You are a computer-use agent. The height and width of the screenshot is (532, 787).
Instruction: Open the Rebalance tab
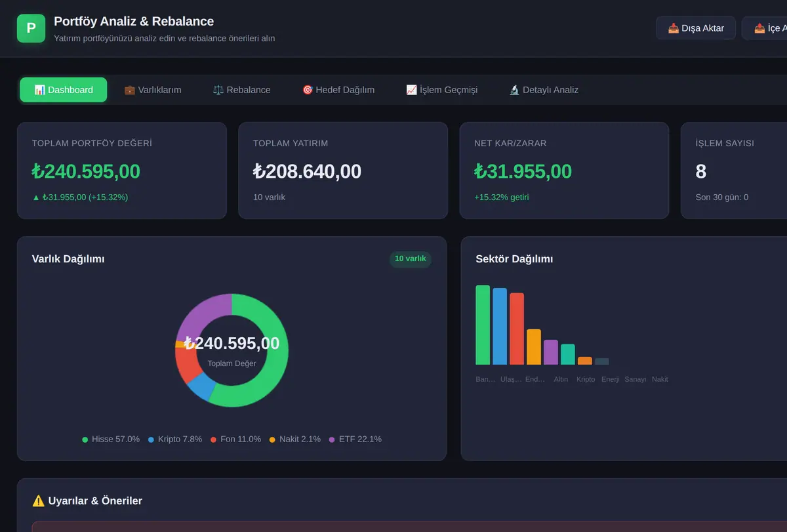click(x=242, y=90)
